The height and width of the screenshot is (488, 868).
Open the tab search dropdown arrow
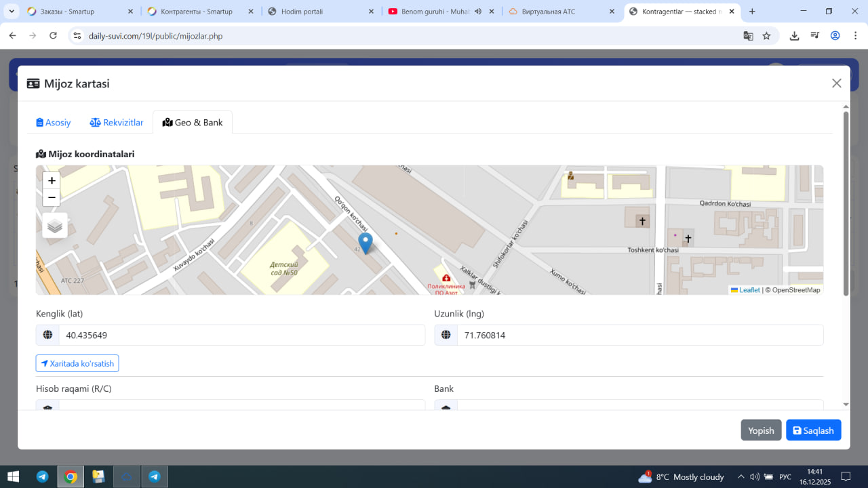(12, 12)
